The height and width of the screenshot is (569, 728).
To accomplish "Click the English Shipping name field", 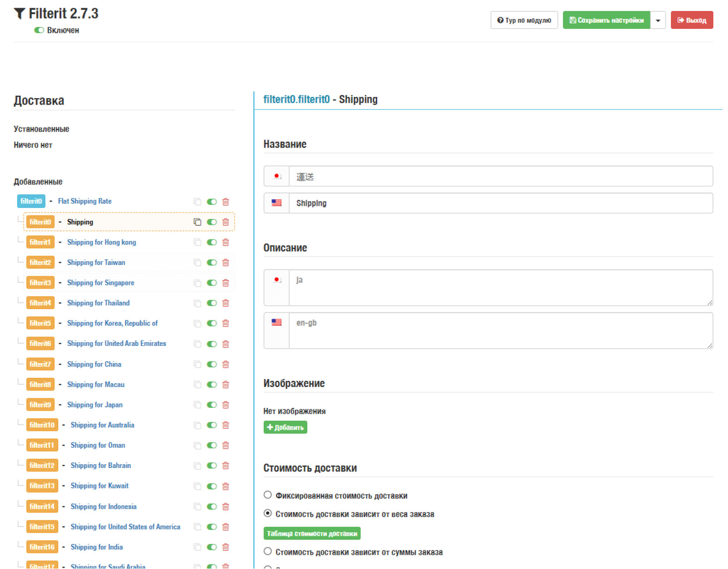I will (x=500, y=203).
